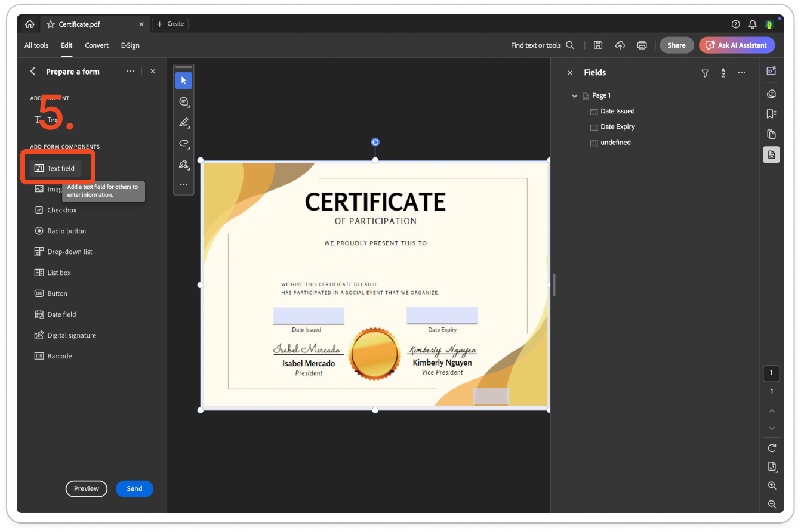
Task: Click the current page number box
Action: 771,373
